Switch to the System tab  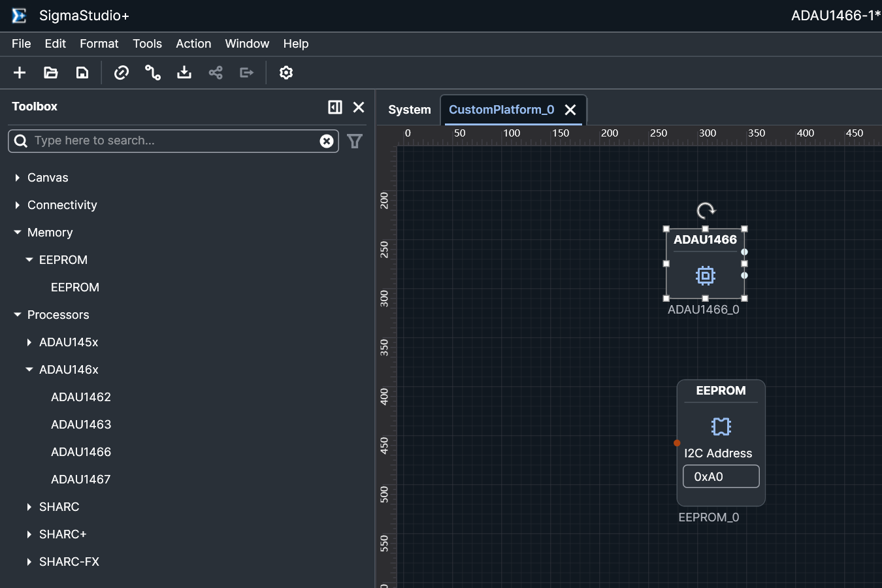click(x=410, y=110)
